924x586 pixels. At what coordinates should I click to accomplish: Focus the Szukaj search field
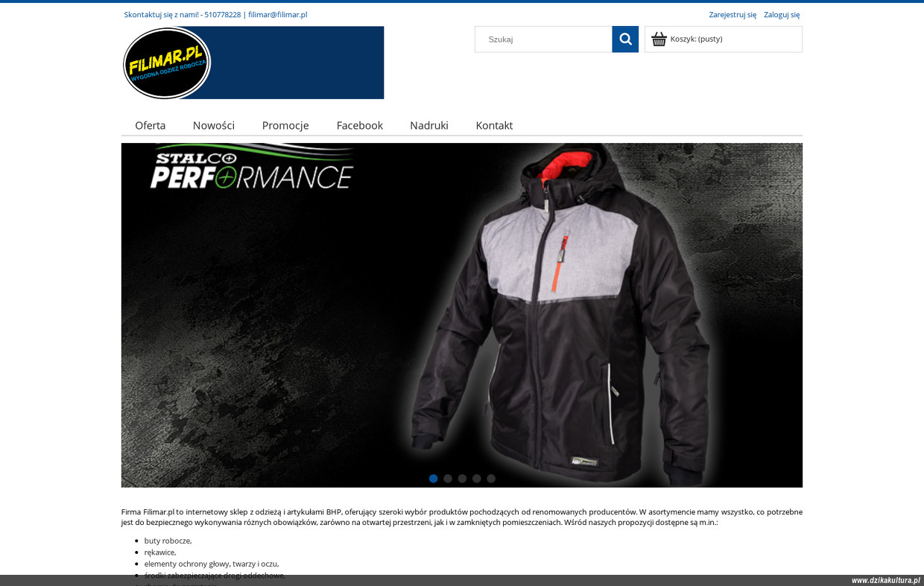coord(544,39)
